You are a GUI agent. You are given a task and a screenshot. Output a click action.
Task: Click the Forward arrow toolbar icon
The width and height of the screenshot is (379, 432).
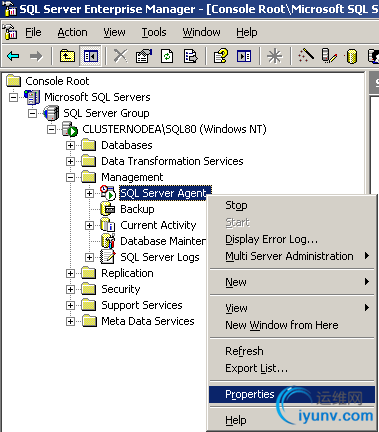(36, 56)
